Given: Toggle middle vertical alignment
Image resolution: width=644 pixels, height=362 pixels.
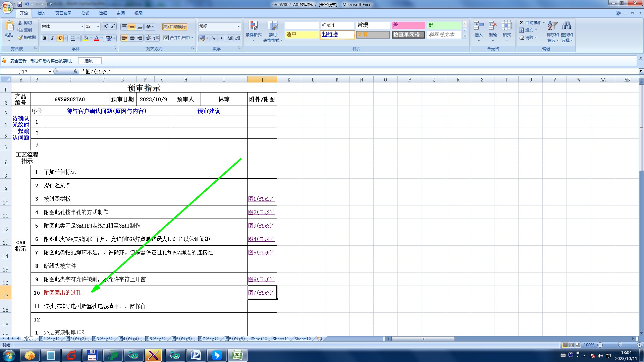Looking at the screenshot, I should (x=132, y=26).
